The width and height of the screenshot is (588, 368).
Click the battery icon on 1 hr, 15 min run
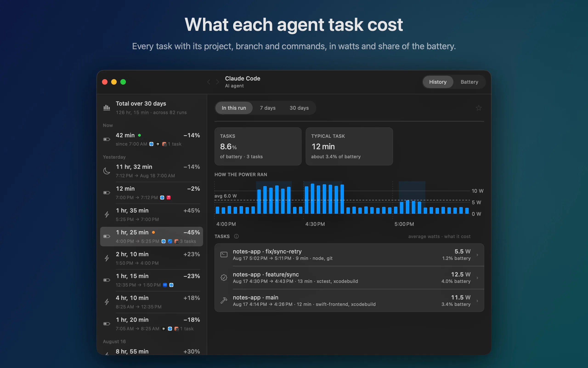click(x=107, y=280)
